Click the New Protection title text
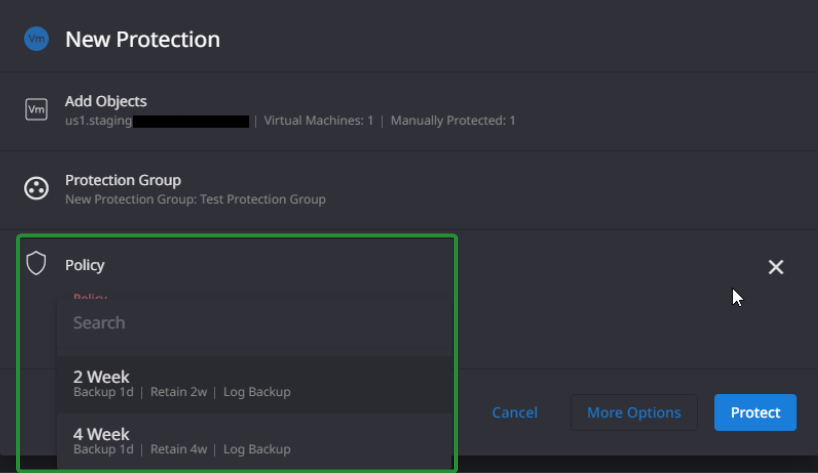The height and width of the screenshot is (473, 818). click(142, 39)
